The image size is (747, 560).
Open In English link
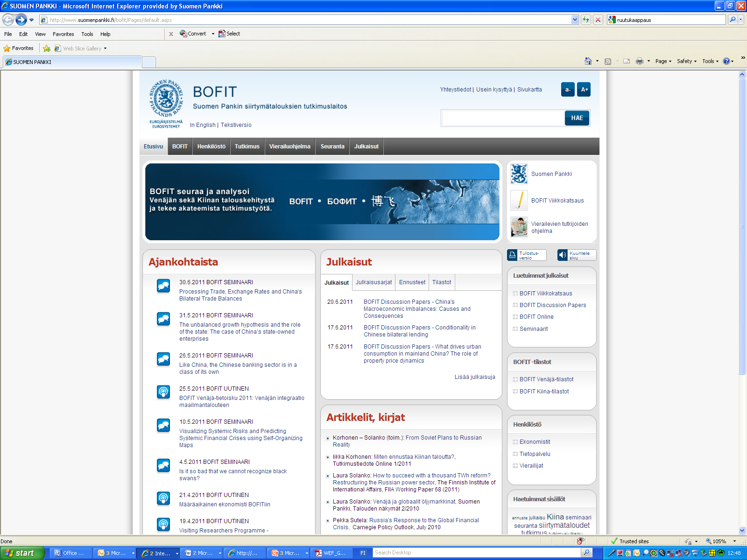pyautogui.click(x=203, y=125)
